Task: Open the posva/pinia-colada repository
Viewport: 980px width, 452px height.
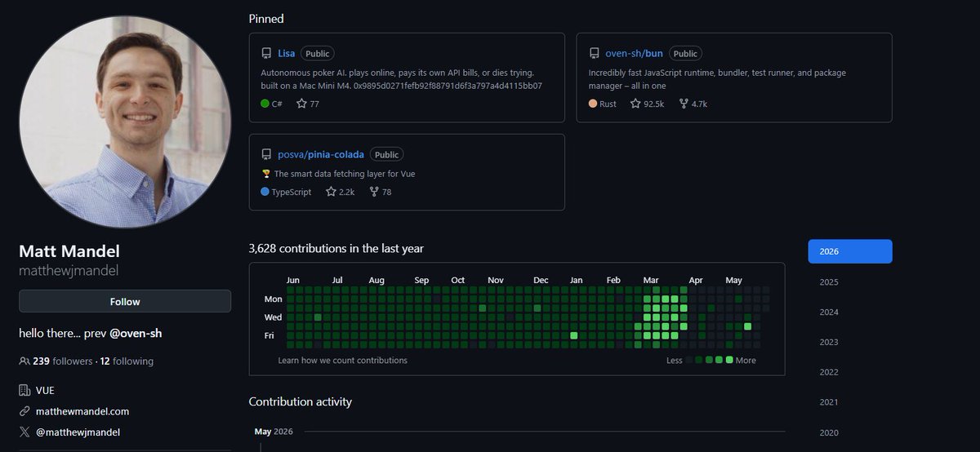Action: tap(321, 154)
